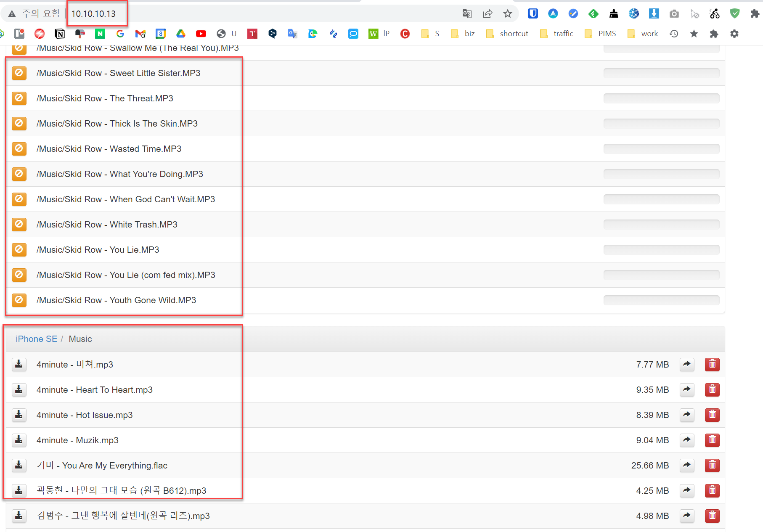Move the 4minute - Heart To Heart.mp3 file
This screenshot has width=763, height=532.
(x=687, y=389)
